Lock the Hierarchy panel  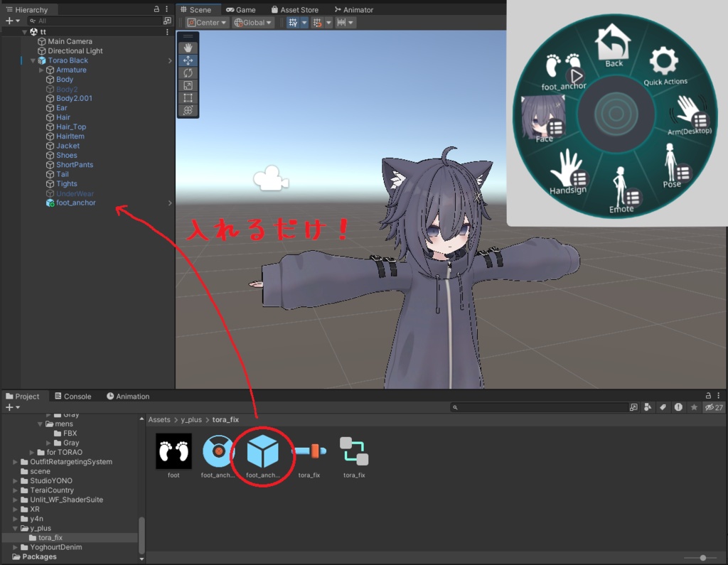coord(157,9)
